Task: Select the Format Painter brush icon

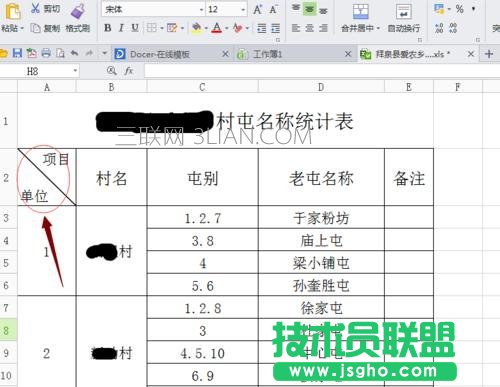Action: coord(78,11)
